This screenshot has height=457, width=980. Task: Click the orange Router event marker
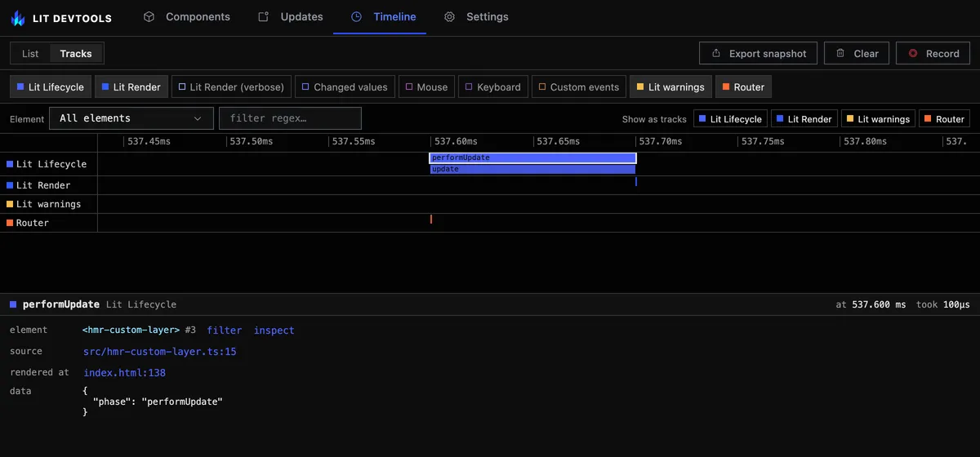[x=431, y=219]
